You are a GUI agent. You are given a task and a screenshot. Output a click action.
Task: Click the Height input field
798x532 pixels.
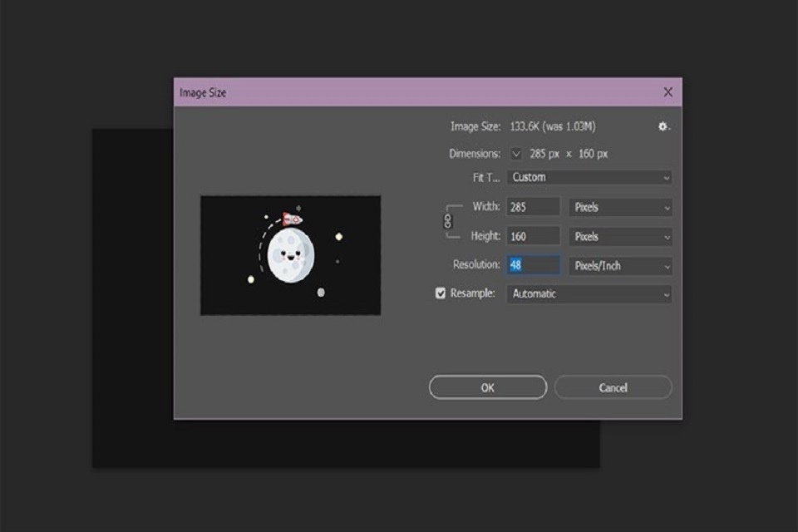[x=534, y=237]
